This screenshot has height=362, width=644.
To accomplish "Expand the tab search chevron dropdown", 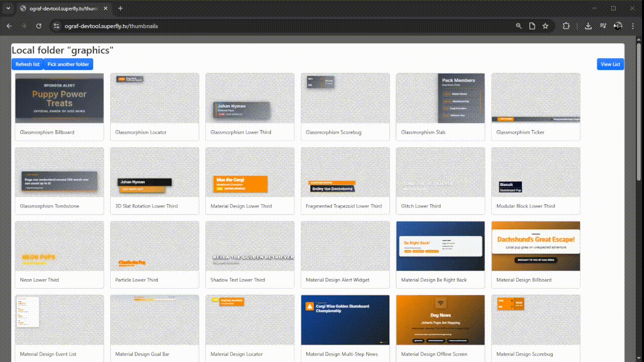I will tap(8, 9).
